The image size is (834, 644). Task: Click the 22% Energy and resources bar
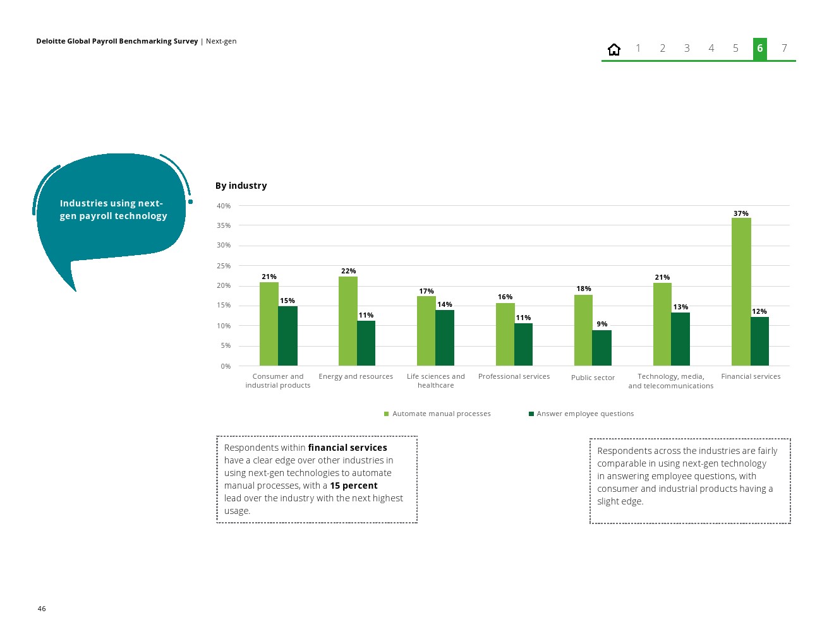pyautogui.click(x=348, y=321)
